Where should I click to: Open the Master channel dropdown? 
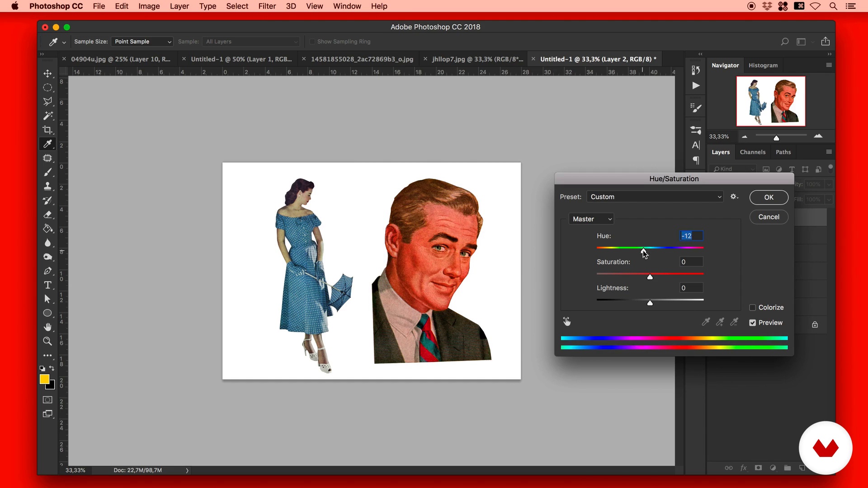point(591,219)
